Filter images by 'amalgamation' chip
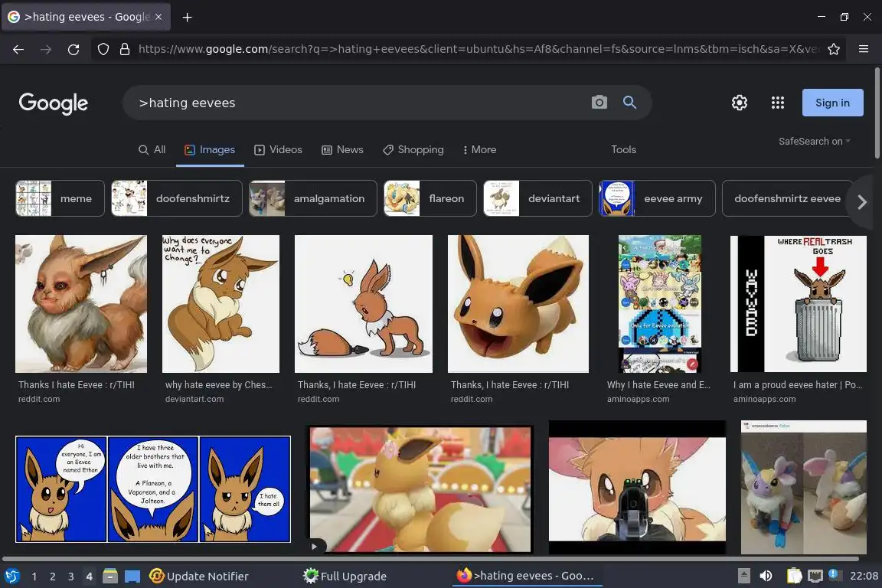Screen dimensions: 882x588 [312, 198]
